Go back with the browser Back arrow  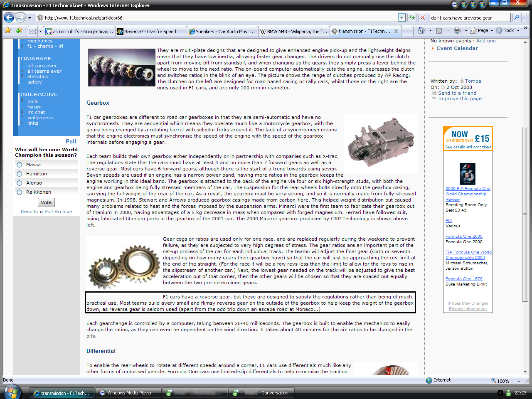coord(9,17)
